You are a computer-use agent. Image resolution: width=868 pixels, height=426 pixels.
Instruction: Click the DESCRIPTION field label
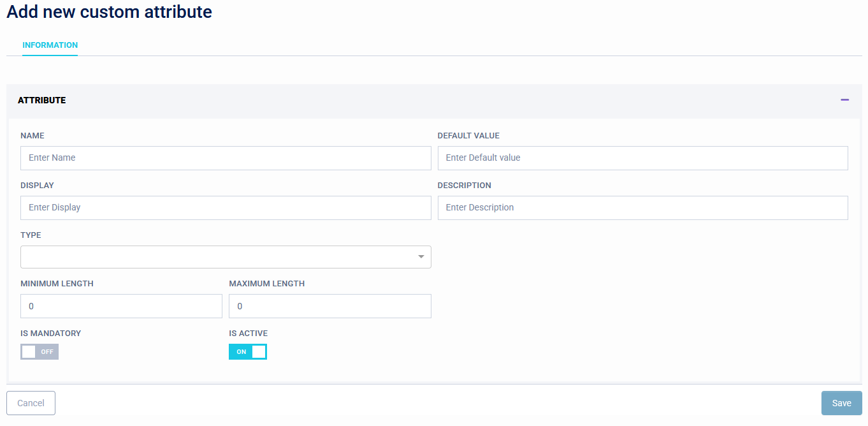coord(464,186)
